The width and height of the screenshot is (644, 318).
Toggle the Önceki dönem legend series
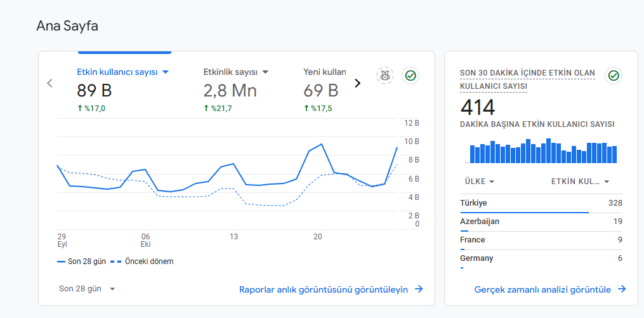[x=142, y=262]
